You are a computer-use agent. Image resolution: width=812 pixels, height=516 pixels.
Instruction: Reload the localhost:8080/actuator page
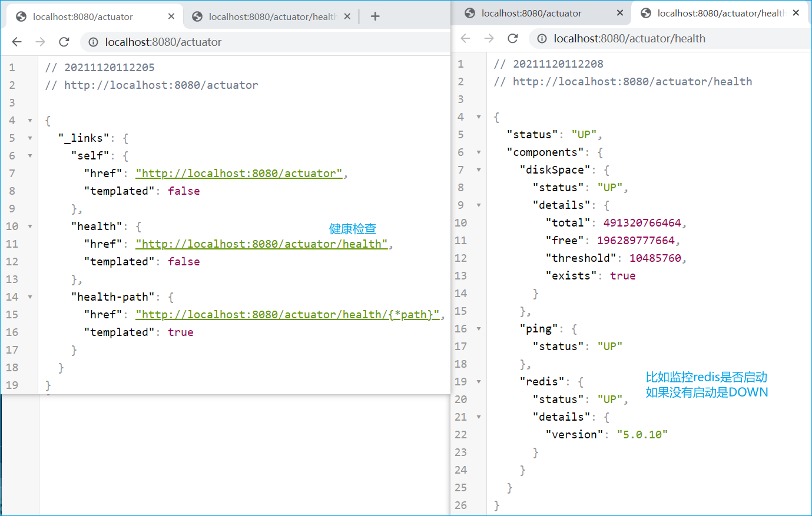pos(64,42)
